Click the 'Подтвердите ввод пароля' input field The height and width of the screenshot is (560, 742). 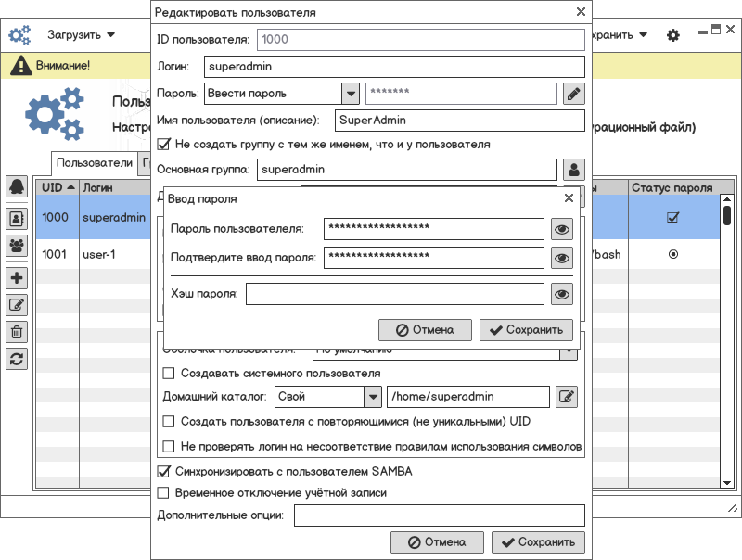click(434, 259)
